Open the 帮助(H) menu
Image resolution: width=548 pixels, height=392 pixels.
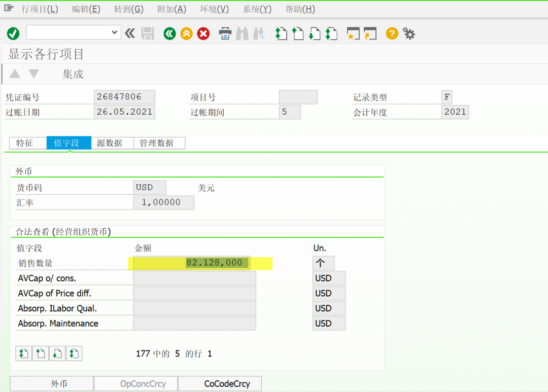300,9
